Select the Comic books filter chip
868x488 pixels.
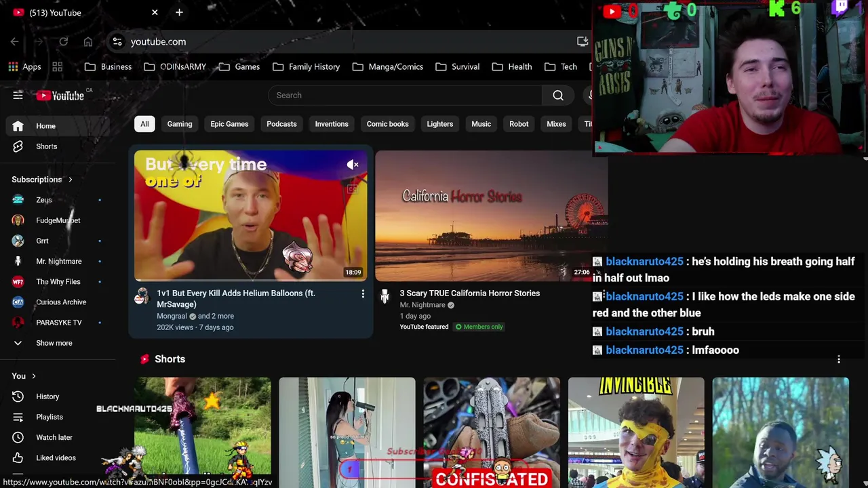pyautogui.click(x=388, y=124)
